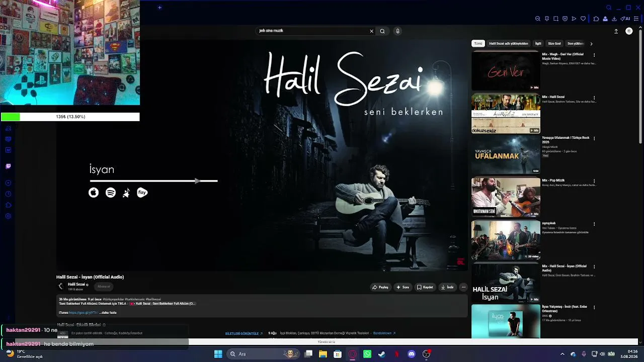Open options for İlyas Yalçıntaş İncir video

pyautogui.click(x=594, y=307)
